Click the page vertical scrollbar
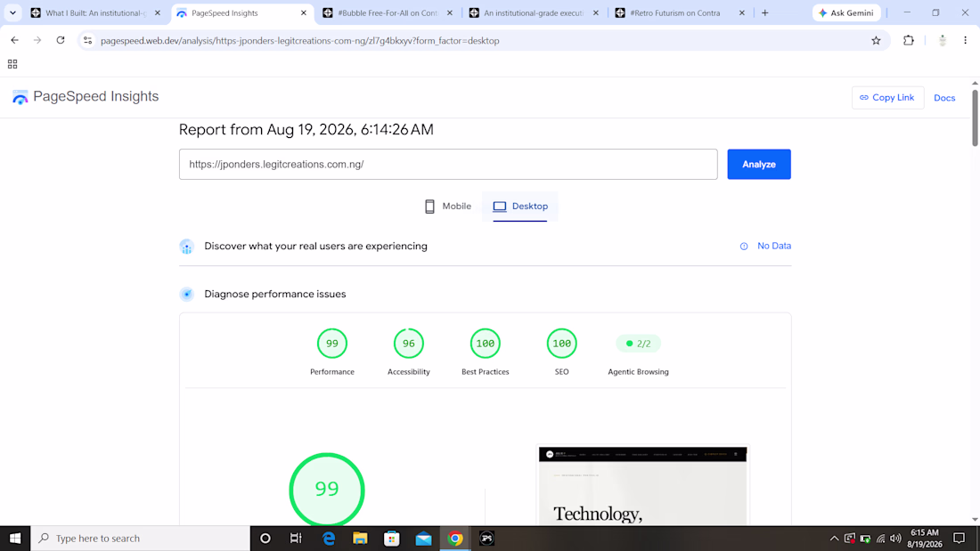This screenshot has height=551, width=980. [975, 118]
